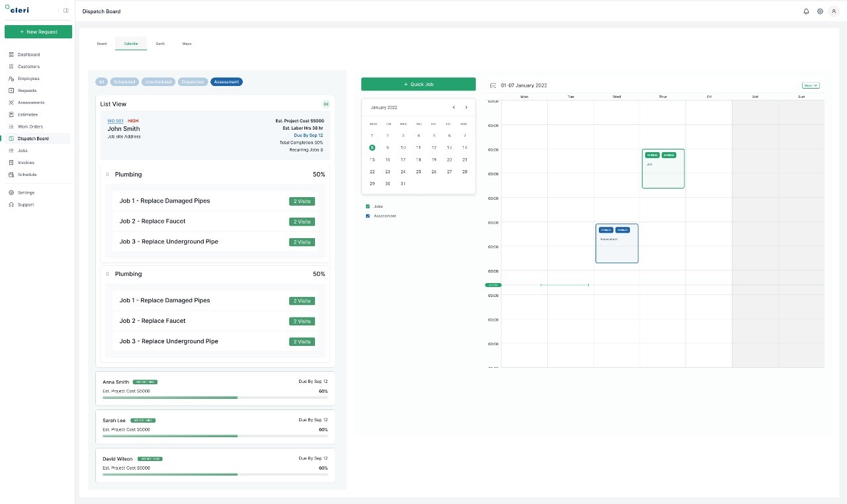Open Assessments via its scan icon
Image resolution: width=847 pixels, height=504 pixels.
[x=11, y=103]
